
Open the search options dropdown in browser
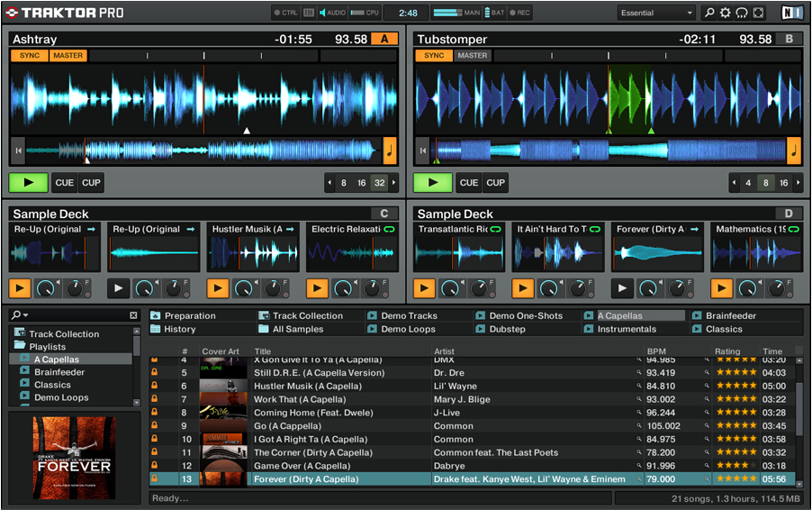click(x=20, y=315)
